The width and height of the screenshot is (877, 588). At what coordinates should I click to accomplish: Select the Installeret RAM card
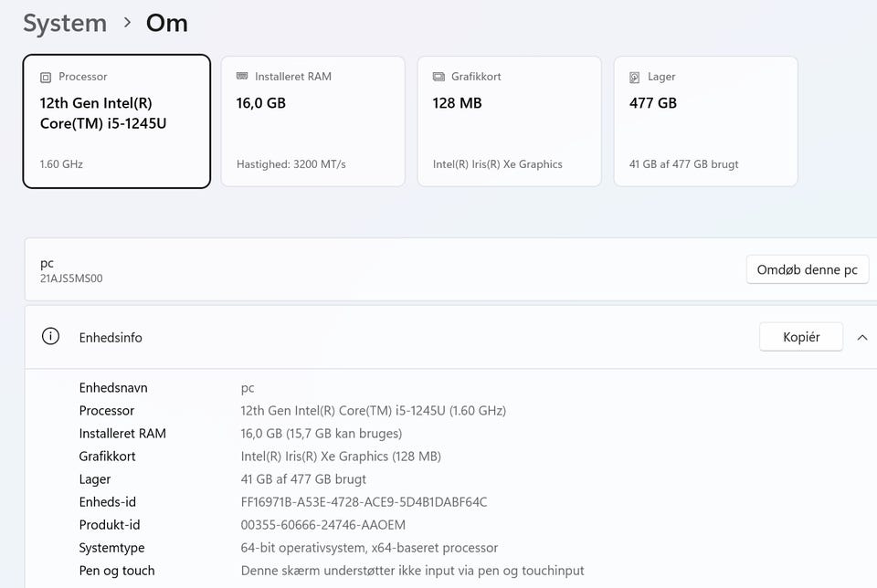point(313,121)
